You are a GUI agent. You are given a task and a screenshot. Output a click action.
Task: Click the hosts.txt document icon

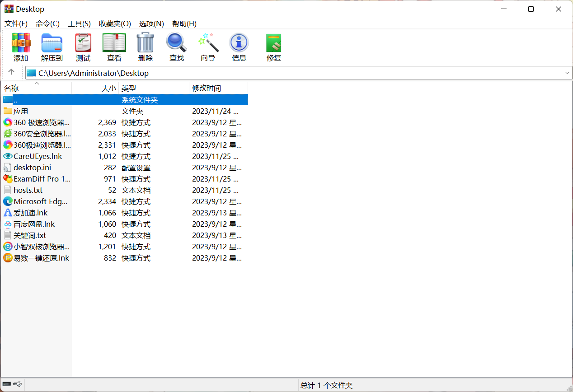click(x=8, y=190)
